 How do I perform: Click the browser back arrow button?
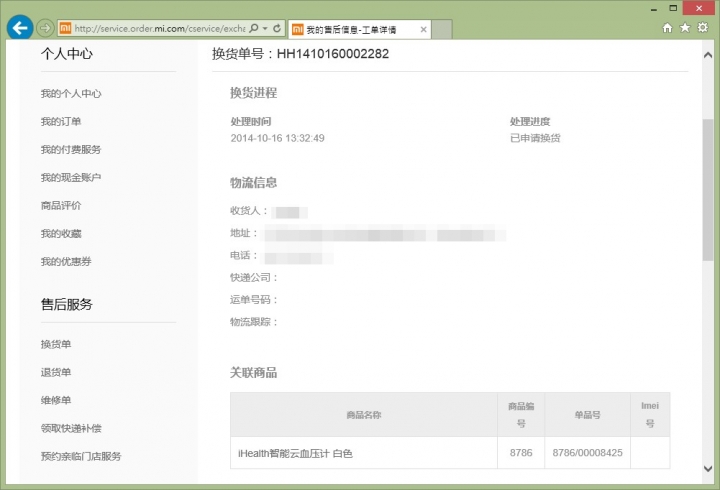tap(20, 28)
